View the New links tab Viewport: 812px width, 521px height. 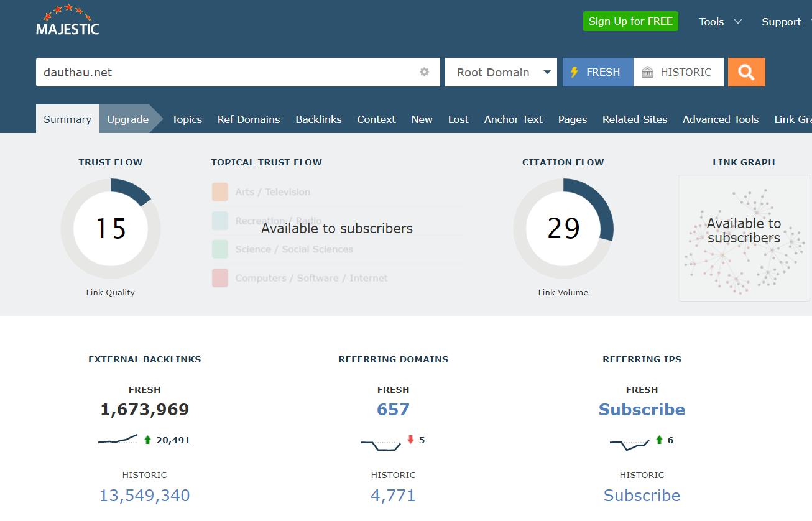(422, 119)
